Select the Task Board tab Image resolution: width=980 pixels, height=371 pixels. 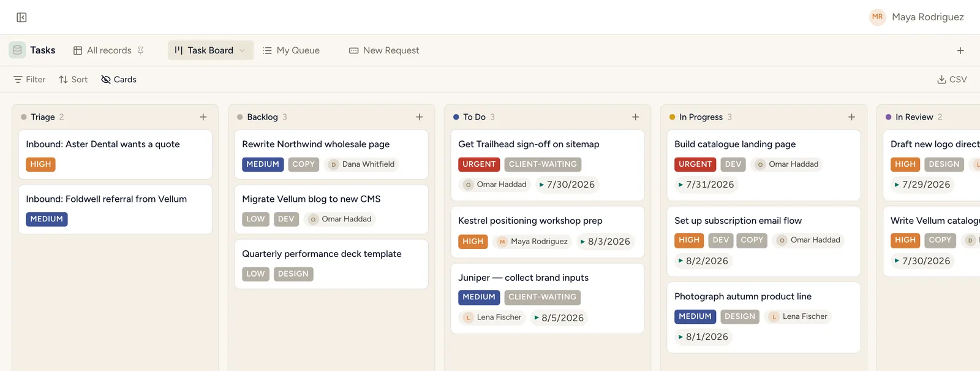coord(210,50)
